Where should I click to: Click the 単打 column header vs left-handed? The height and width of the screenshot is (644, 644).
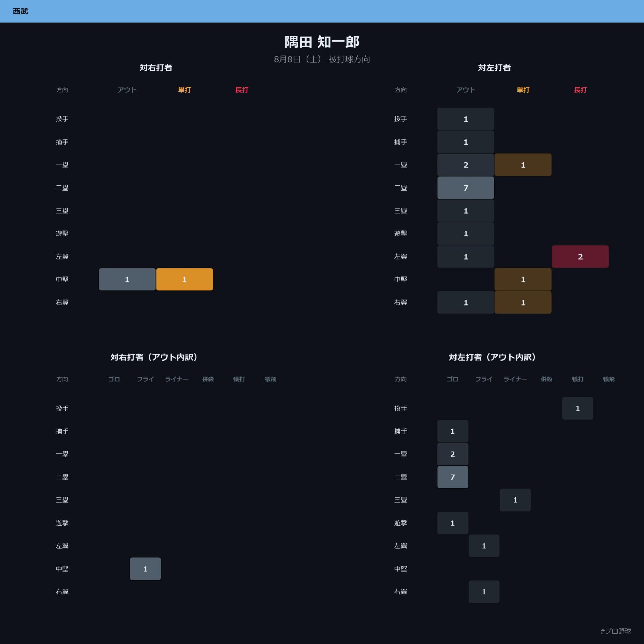point(523,90)
